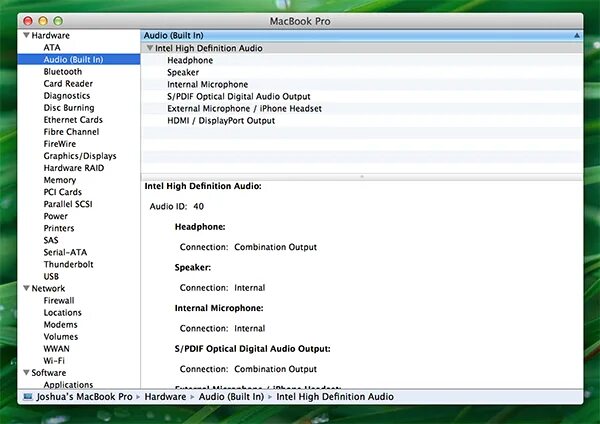Click Internal Microphone heading in details
Viewport: 600px width, 424px height.
(219, 308)
